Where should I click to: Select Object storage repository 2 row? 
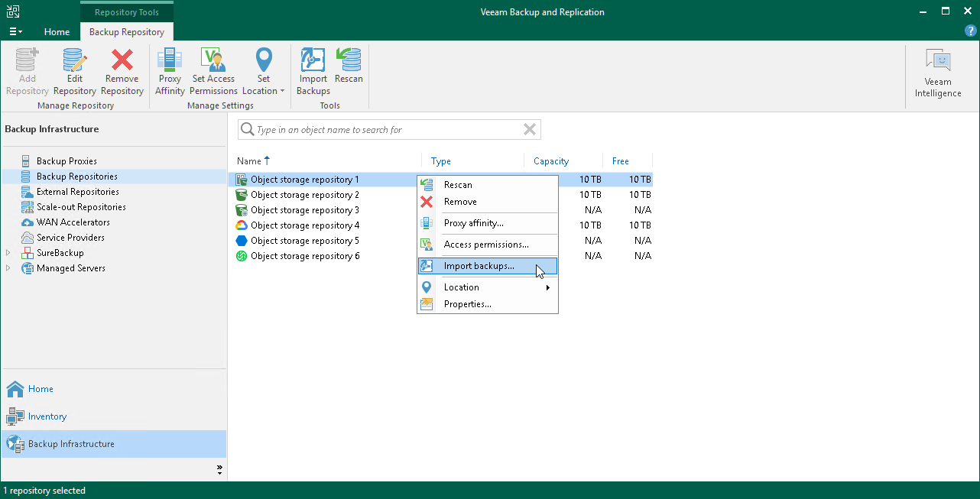click(x=440, y=195)
